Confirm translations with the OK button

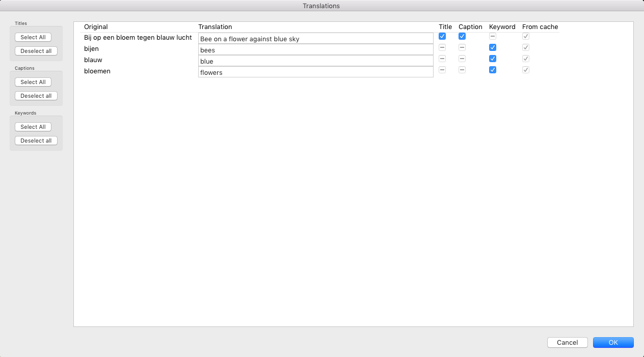point(613,343)
